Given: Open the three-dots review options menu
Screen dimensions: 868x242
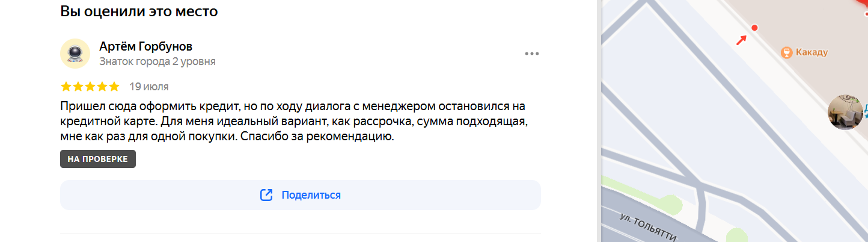Looking at the screenshot, I should point(531,54).
